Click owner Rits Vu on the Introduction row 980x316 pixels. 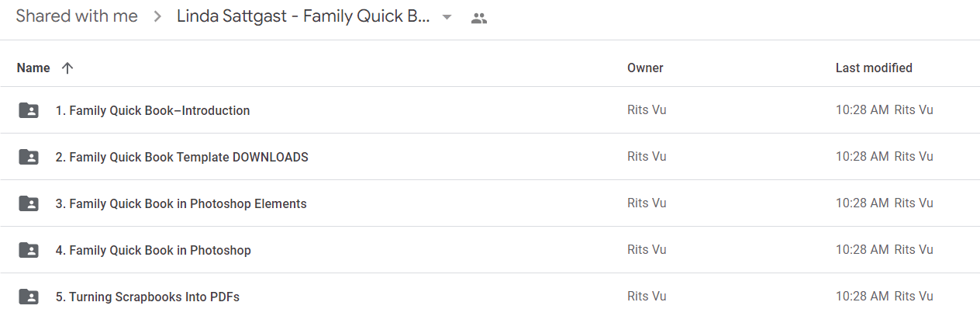[x=647, y=110]
